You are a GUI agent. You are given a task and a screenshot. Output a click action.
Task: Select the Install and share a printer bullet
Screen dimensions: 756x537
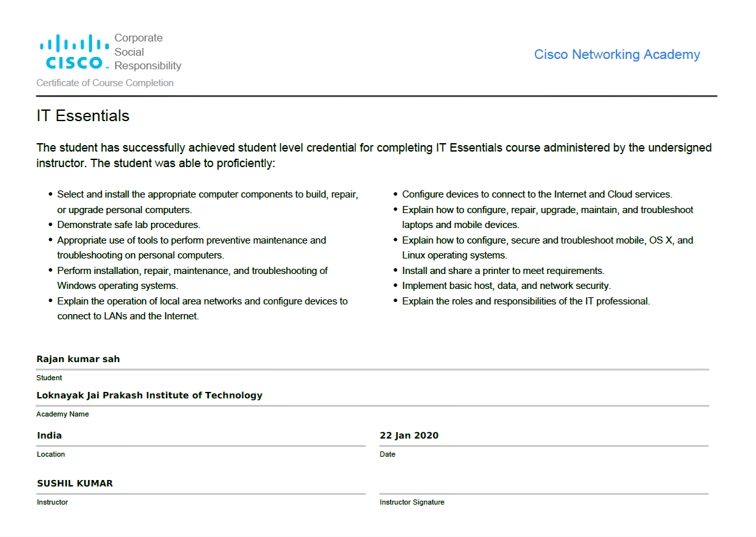503,271
